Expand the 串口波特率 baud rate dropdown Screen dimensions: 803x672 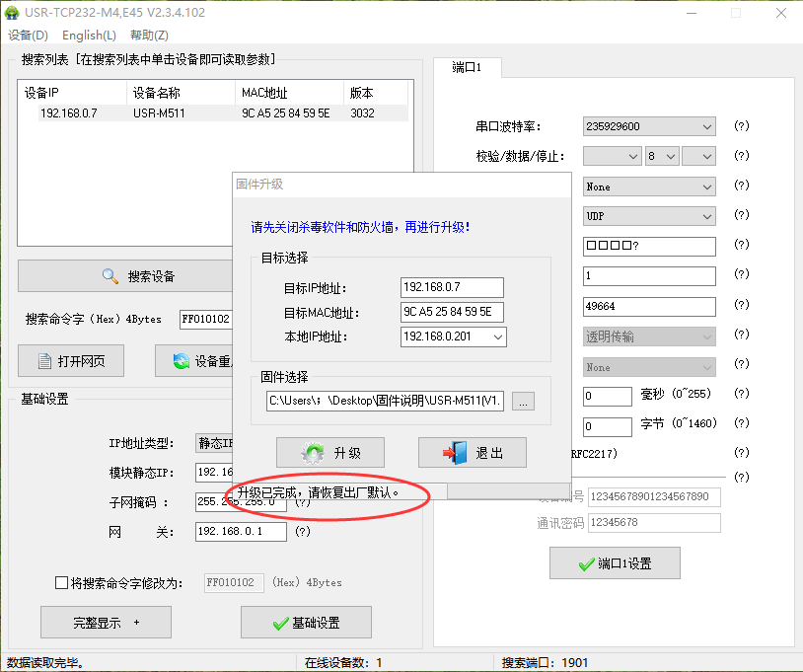[706, 126]
